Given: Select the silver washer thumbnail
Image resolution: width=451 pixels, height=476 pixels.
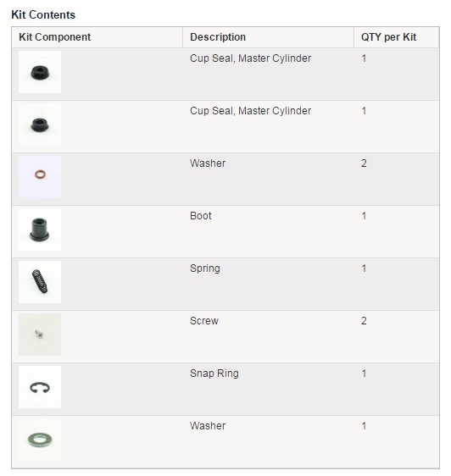Looking at the screenshot, I should pyautogui.click(x=40, y=440).
